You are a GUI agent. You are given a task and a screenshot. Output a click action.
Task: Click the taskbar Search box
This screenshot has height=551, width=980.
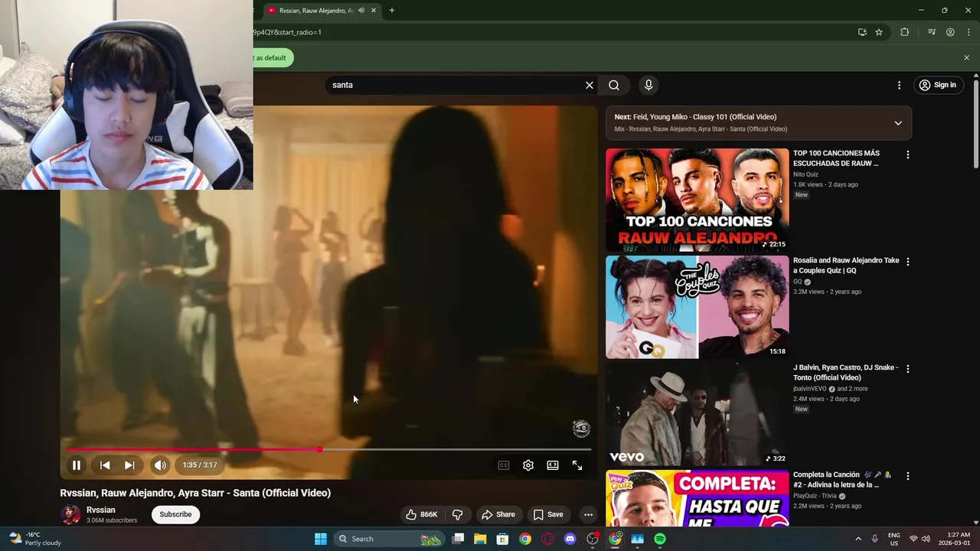[x=390, y=539]
